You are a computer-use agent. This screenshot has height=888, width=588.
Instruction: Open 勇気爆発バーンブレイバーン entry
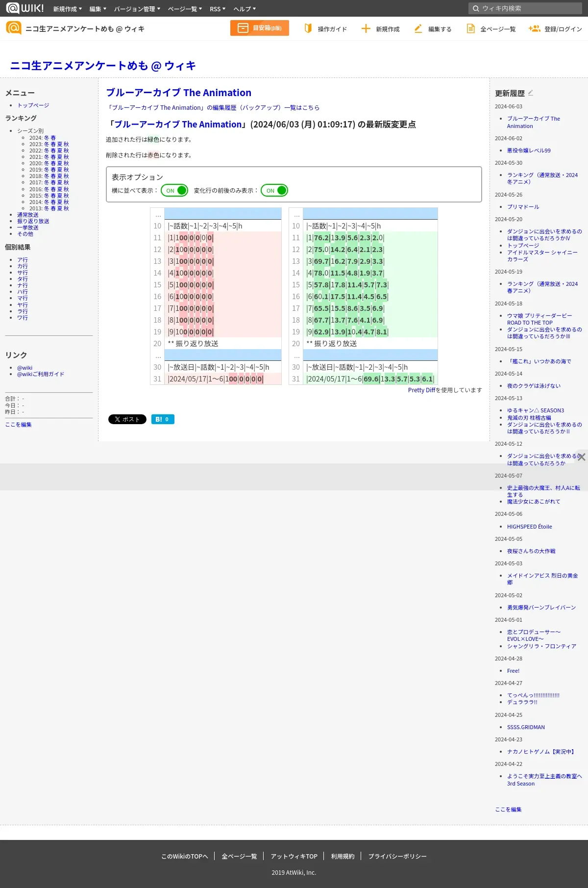541,608
